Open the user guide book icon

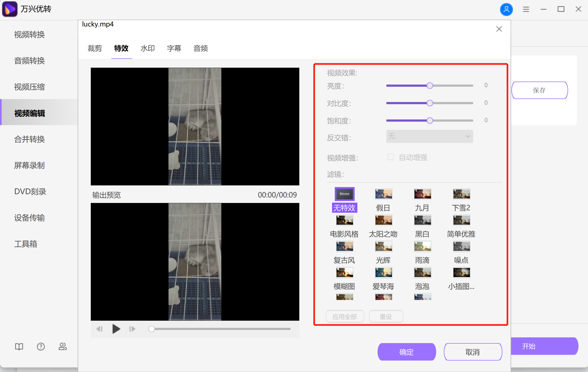point(19,346)
